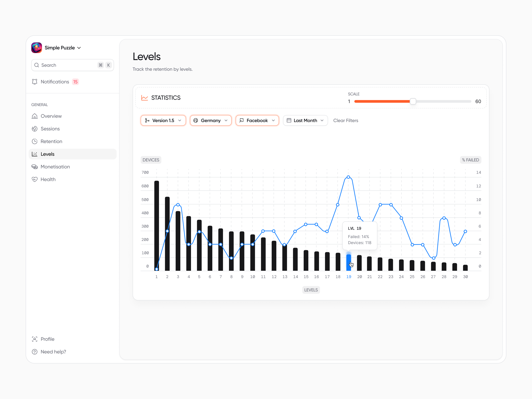Viewport: 532px width, 399px height.
Task: Click the level 30 x-axis label
Action: (465, 277)
